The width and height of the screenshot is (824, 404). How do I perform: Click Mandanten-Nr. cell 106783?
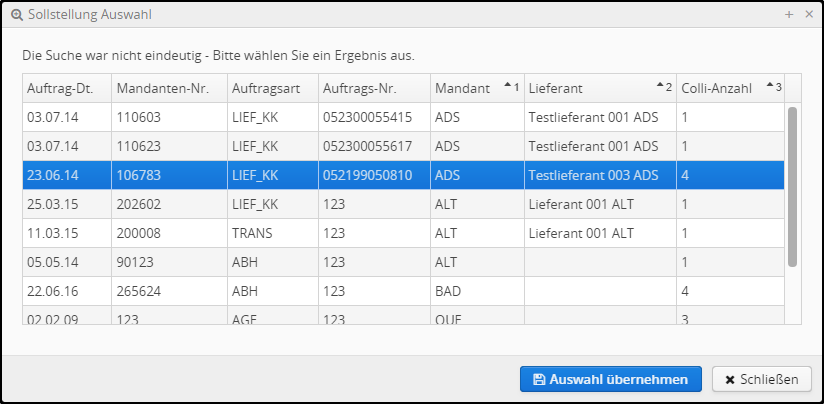pyautogui.click(x=169, y=175)
